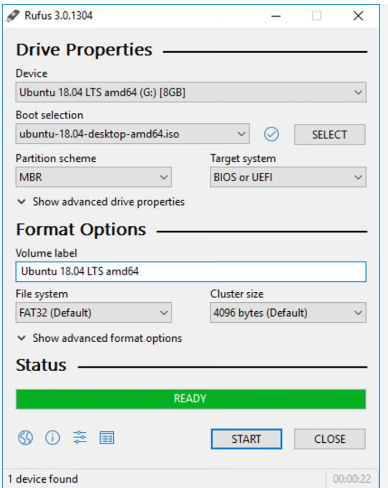Minimize the Rufus window
This screenshot has height=488, width=388.
pyautogui.click(x=276, y=16)
